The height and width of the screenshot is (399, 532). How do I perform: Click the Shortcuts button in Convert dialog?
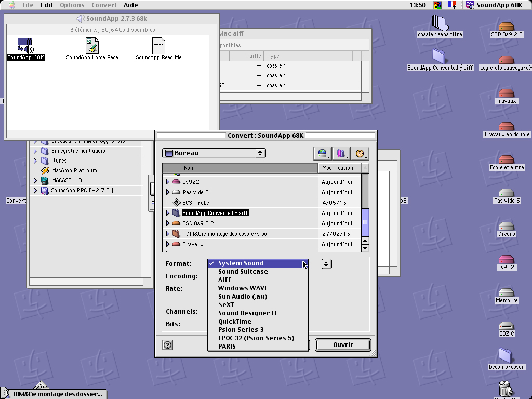point(323,153)
